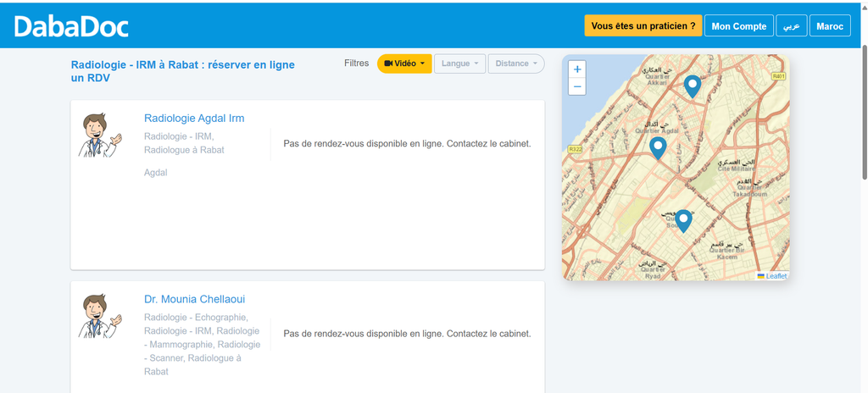Open Radiologie Agdal Irm profile link

(x=194, y=119)
